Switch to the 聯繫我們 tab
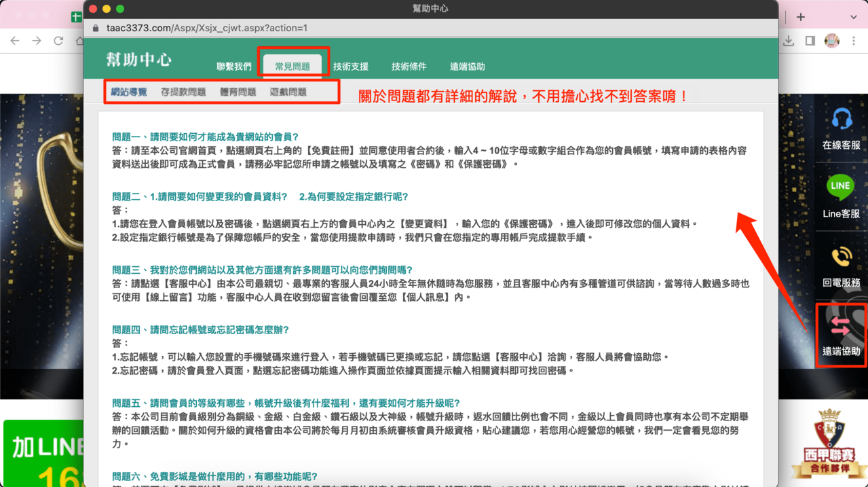868x487 pixels. pyautogui.click(x=233, y=67)
